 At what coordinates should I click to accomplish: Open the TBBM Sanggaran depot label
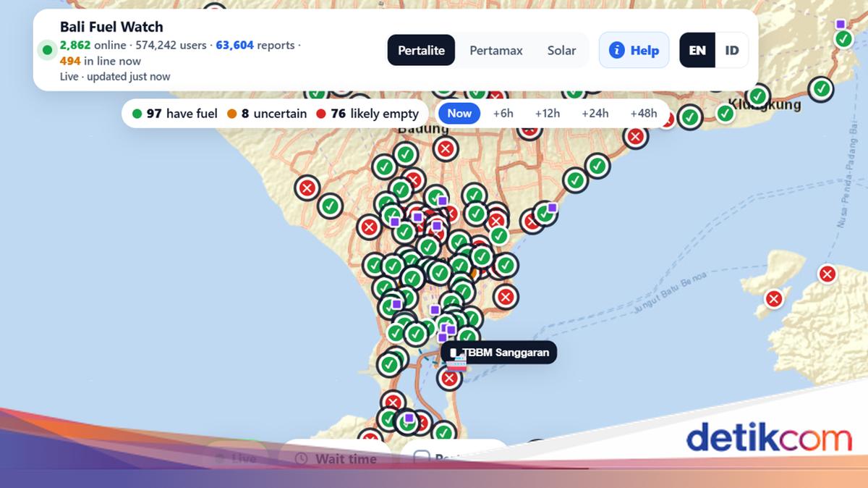499,353
